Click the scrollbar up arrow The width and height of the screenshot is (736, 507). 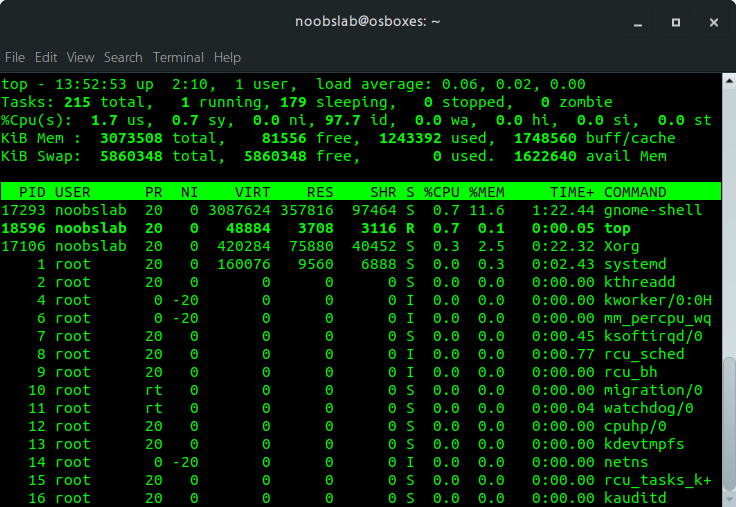(729, 81)
